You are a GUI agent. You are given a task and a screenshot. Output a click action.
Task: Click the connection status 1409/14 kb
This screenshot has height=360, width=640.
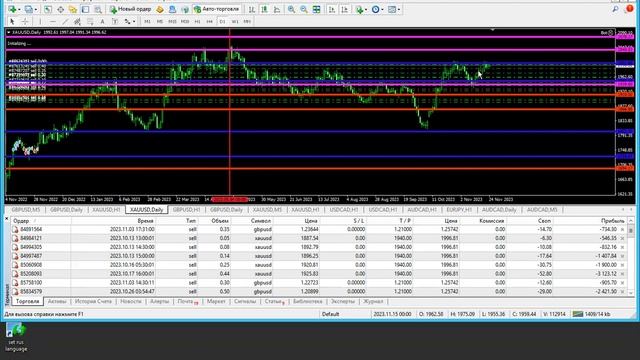[592, 314]
